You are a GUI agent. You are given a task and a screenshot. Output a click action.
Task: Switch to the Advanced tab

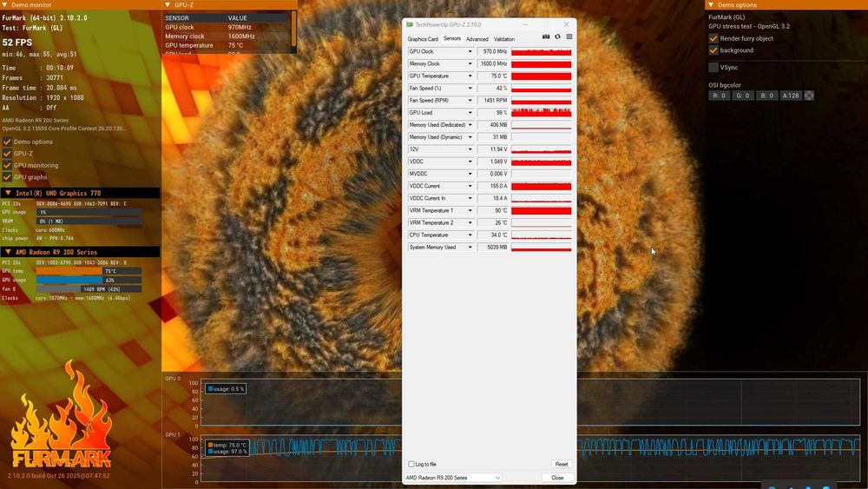[x=477, y=39]
